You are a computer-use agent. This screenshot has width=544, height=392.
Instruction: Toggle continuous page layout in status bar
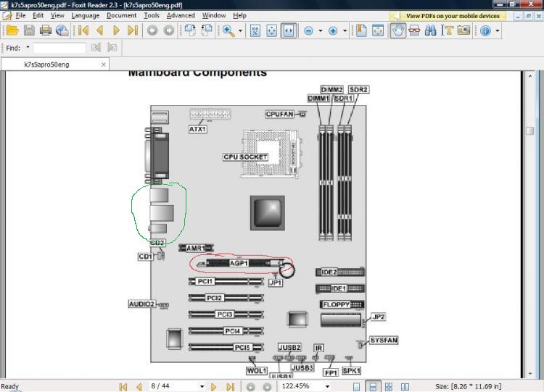(x=373, y=386)
